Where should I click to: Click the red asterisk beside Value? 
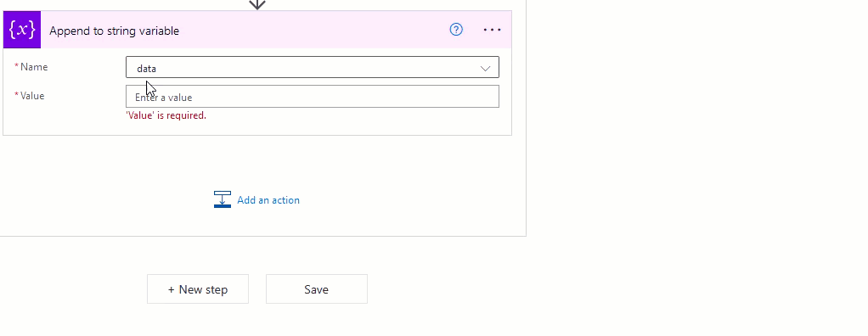tap(17, 95)
